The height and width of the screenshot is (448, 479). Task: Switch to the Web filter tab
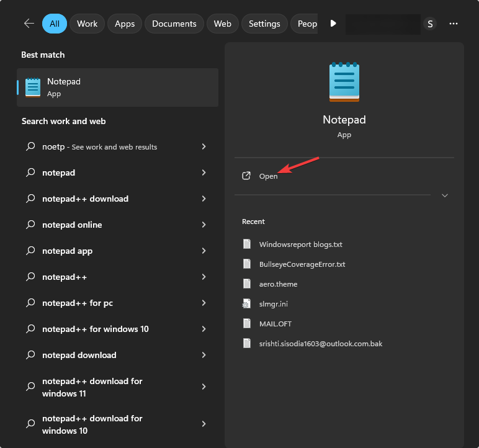pos(222,24)
